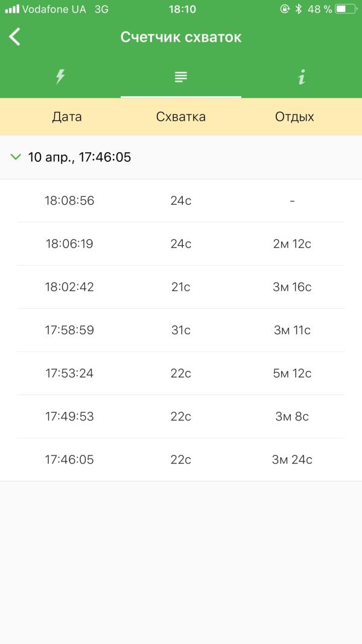Tap the Отдых column header
Viewport: 362px width, 644px height.
tap(294, 117)
